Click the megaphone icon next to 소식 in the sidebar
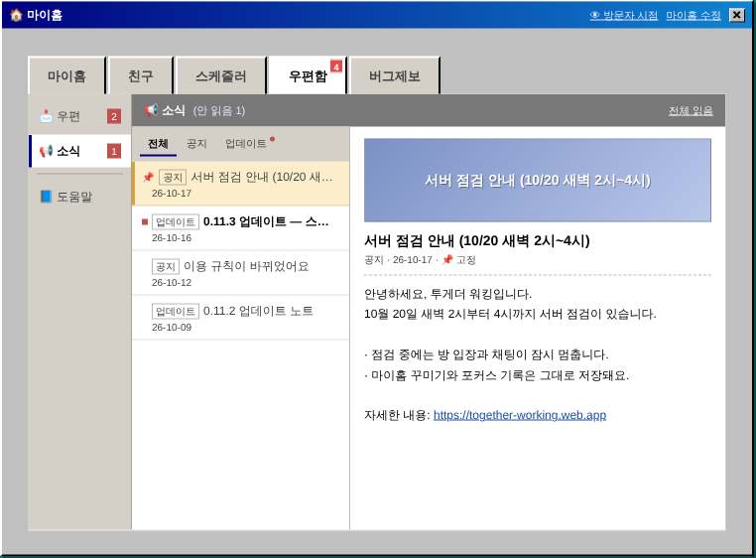The height and width of the screenshot is (558, 756). pos(46,151)
